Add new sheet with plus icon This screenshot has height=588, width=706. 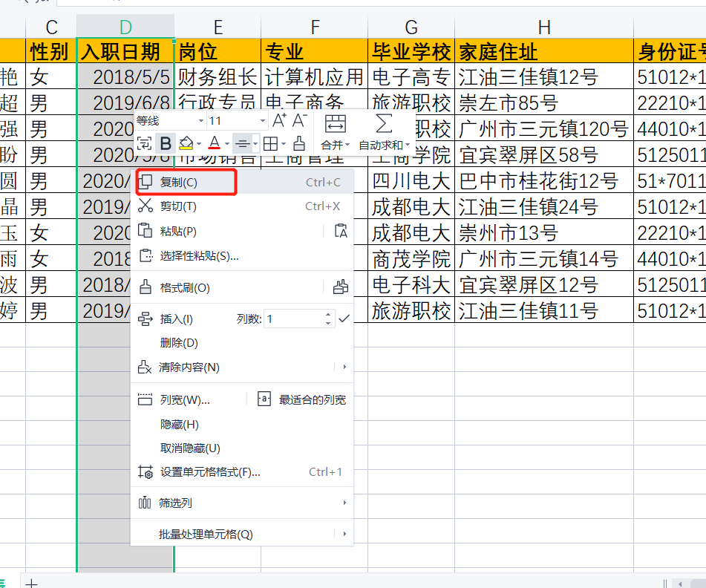31,584
